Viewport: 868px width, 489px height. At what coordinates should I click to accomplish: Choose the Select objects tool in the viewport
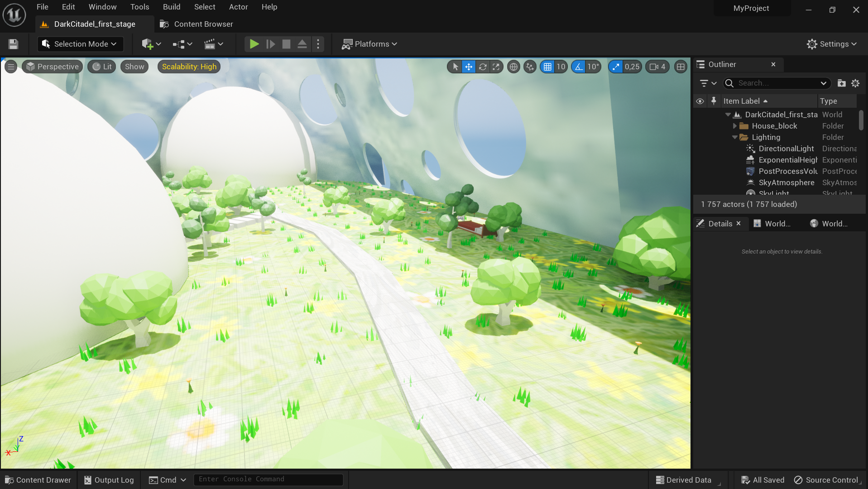455,67
